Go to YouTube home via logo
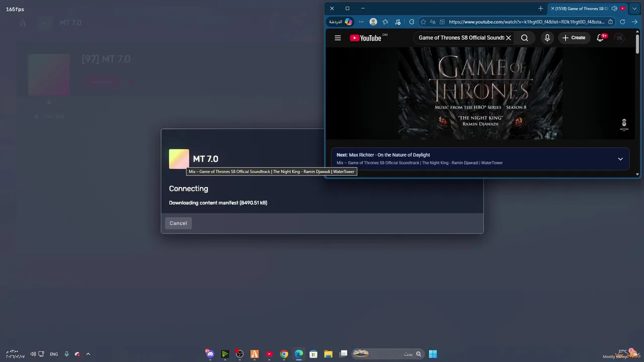This screenshot has width=644, height=362. (366, 38)
